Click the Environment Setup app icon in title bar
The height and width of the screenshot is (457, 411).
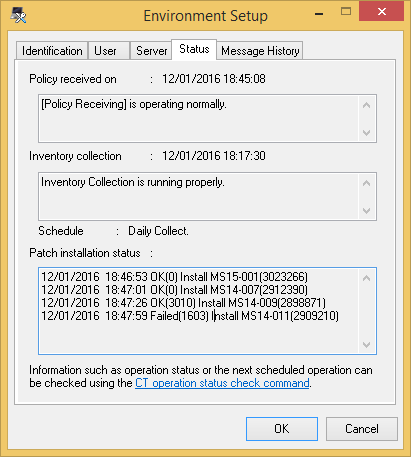pyautogui.click(x=18, y=15)
